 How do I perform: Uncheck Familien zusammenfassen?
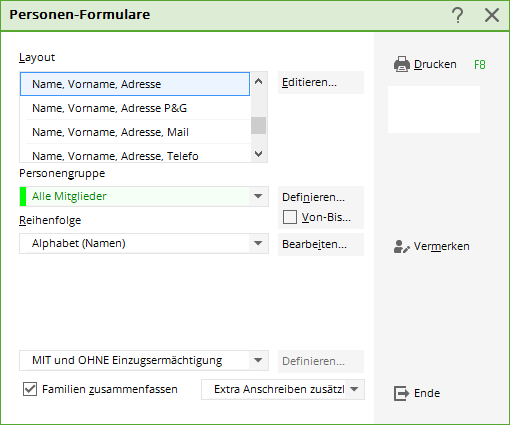[x=30, y=389]
